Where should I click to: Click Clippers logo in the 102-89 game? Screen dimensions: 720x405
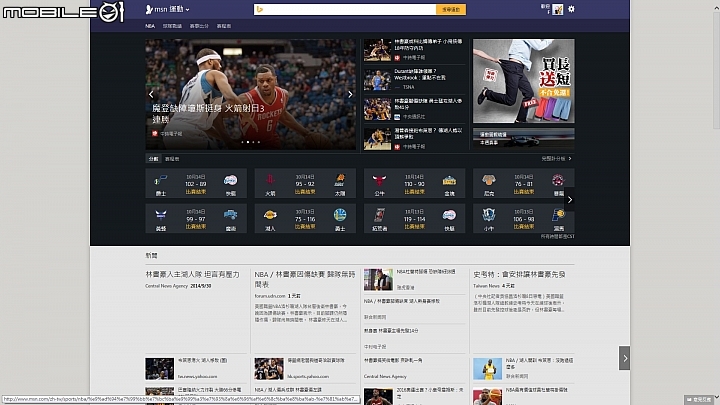point(231,180)
